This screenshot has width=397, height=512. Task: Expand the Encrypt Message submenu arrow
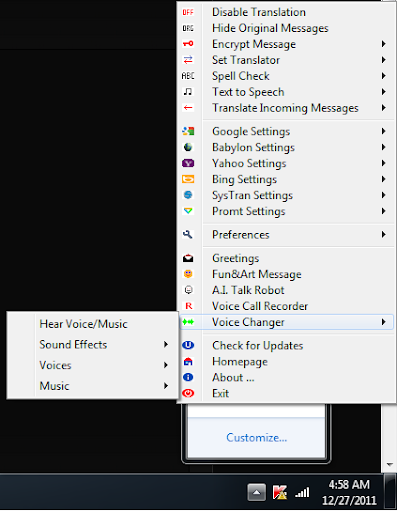tap(384, 44)
